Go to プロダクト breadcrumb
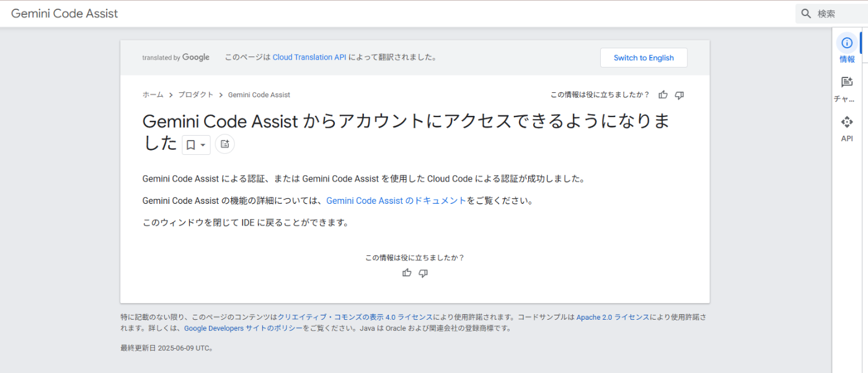The width and height of the screenshot is (868, 373). click(x=195, y=95)
